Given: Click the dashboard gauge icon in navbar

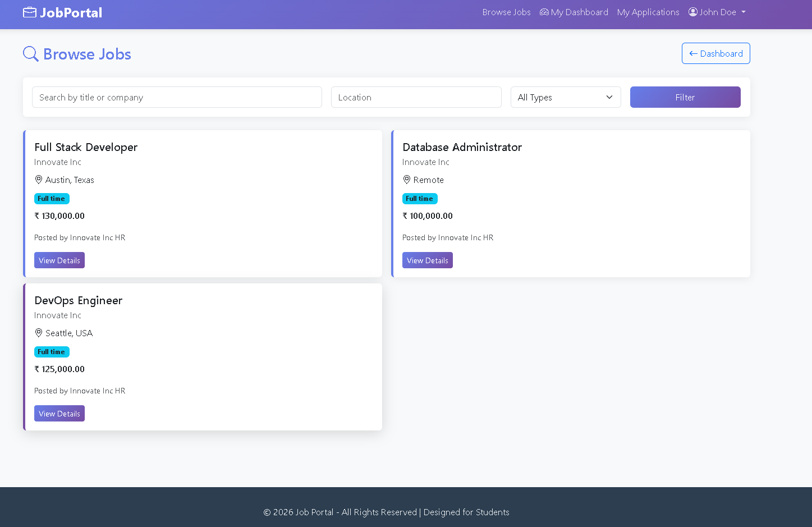Looking at the screenshot, I should coord(544,12).
